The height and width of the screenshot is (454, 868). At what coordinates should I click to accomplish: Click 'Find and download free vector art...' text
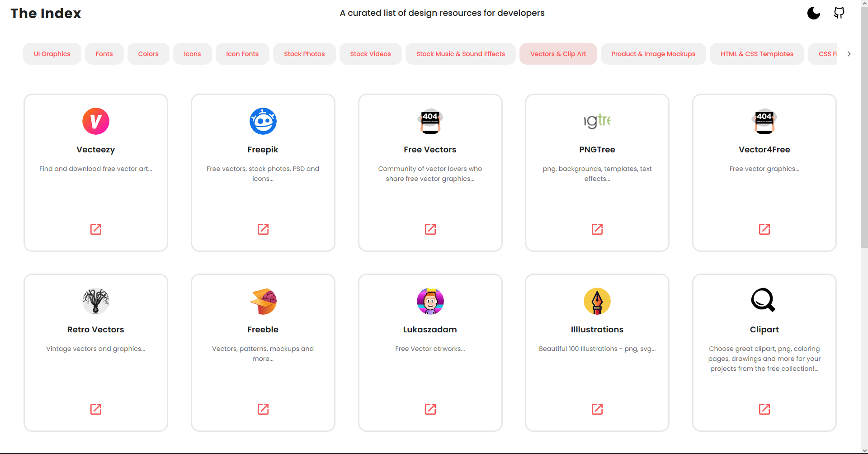click(x=96, y=169)
